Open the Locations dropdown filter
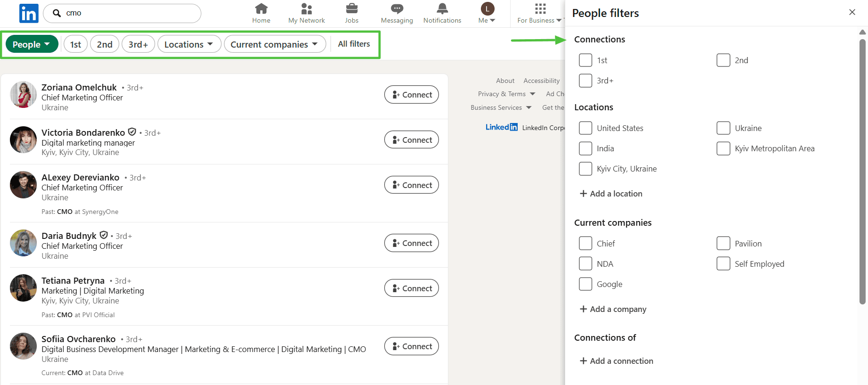This screenshot has height=385, width=868. [x=189, y=44]
